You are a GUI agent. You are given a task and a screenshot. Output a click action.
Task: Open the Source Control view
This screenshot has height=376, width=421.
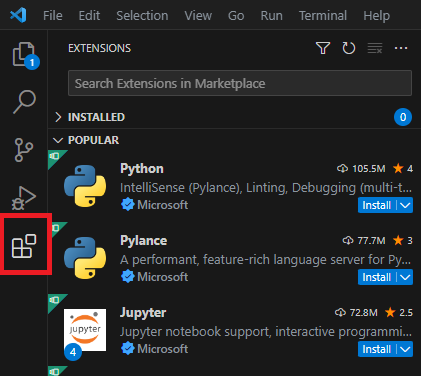[24, 150]
